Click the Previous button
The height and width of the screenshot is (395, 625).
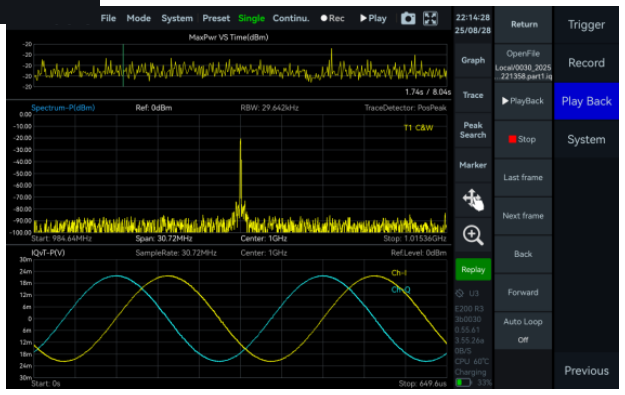click(x=586, y=371)
